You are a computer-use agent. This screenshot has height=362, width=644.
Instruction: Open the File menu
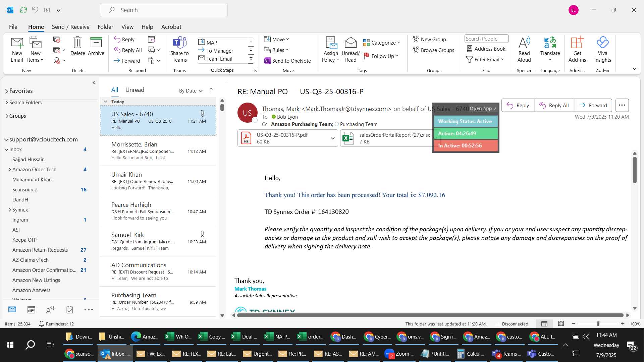pyautogui.click(x=13, y=27)
